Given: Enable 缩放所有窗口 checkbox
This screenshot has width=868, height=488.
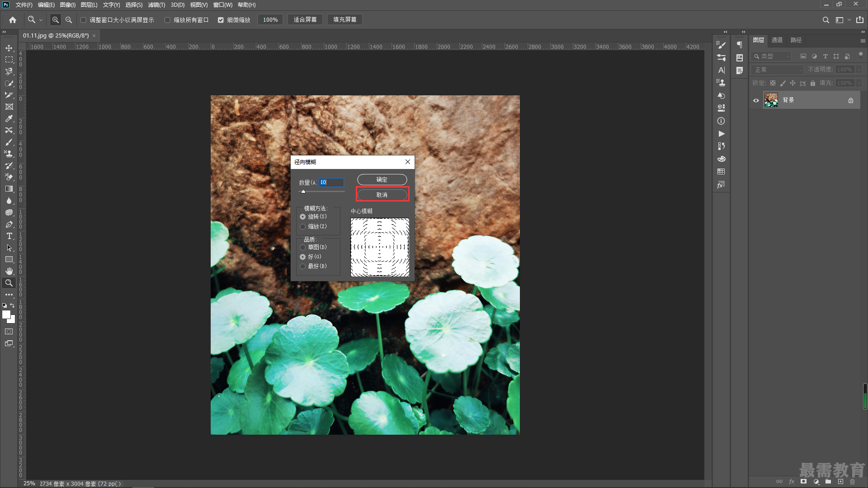Looking at the screenshot, I should pos(167,20).
